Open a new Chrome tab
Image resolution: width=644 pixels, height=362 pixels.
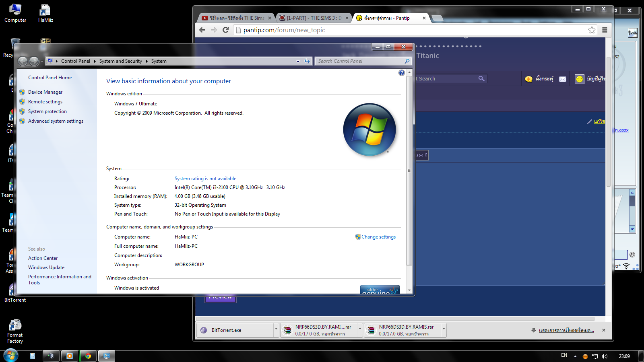(437, 18)
